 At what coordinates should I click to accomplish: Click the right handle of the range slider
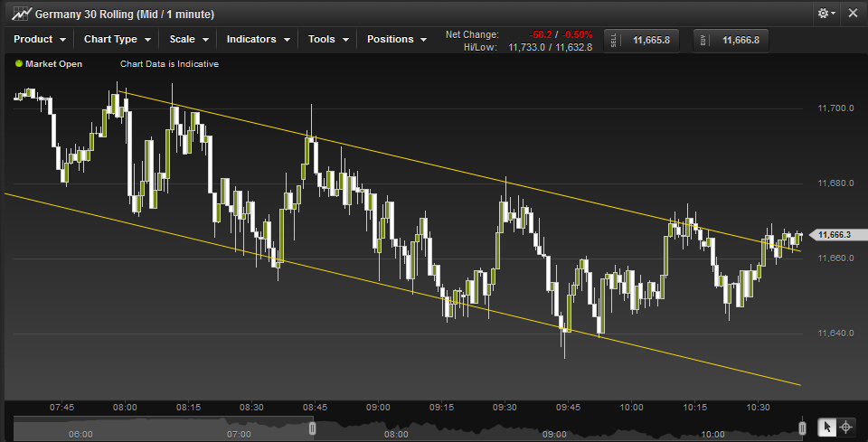click(x=802, y=428)
